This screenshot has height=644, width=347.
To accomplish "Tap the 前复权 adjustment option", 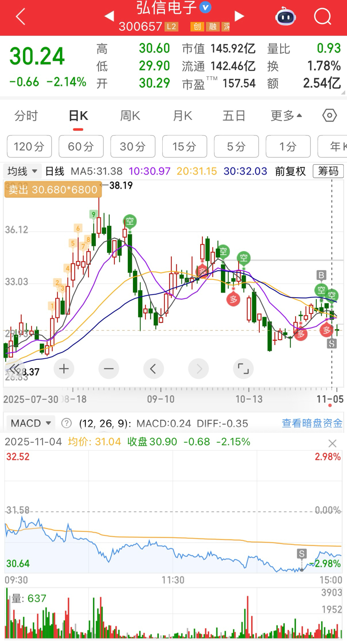I will [x=290, y=171].
